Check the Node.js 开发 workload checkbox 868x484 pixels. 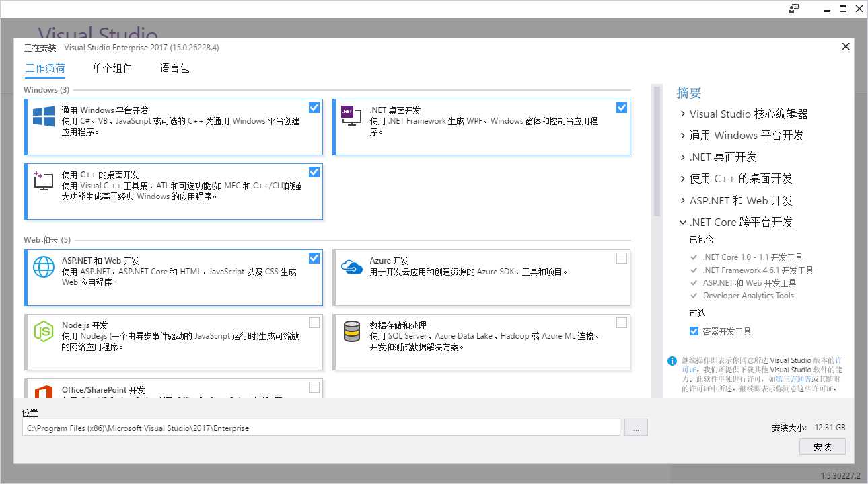(314, 323)
